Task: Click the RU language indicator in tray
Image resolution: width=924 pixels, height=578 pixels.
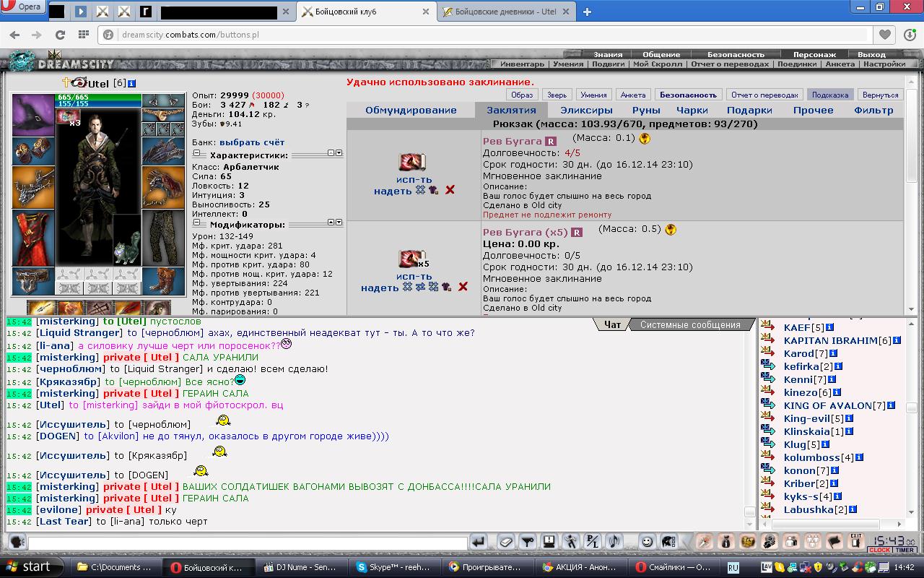Action: click(733, 567)
